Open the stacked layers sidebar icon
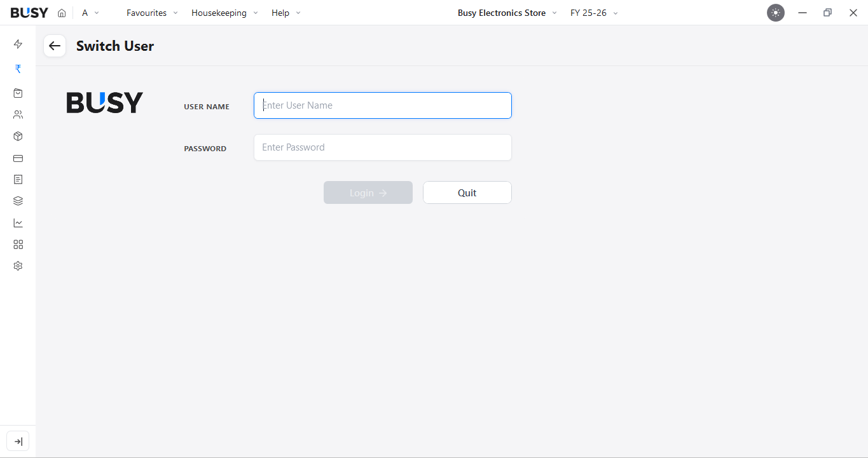Image resolution: width=868 pixels, height=458 pixels. point(18,201)
